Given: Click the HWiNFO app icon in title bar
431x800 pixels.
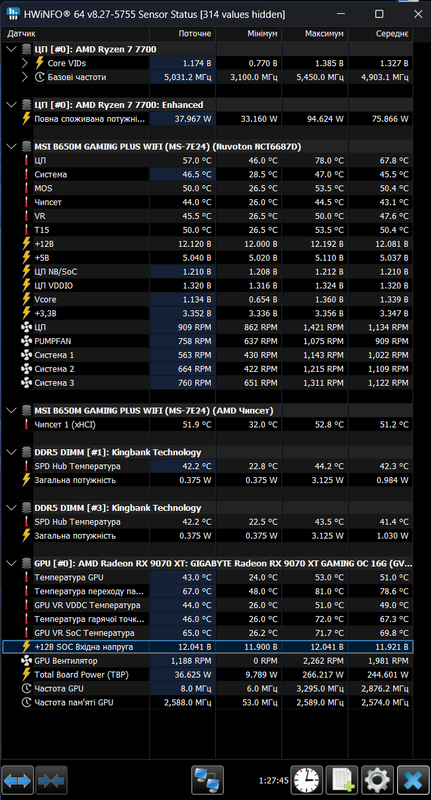Looking at the screenshot, I should pos(13,14).
